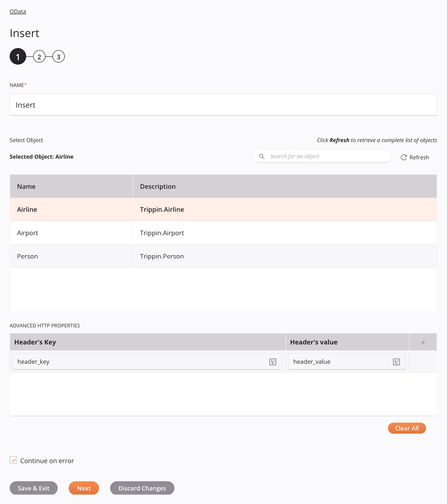
Task: Toggle the Continue on error checkbox
Action: [x=13, y=460]
